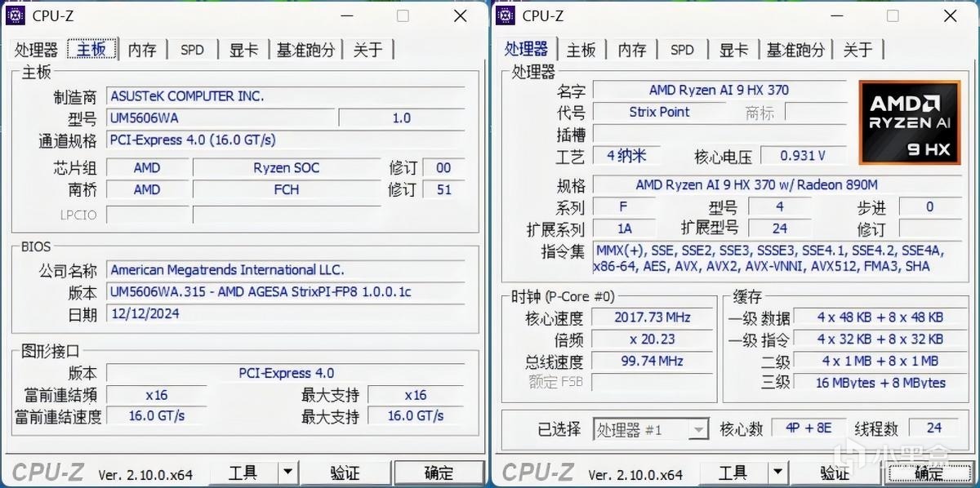Image resolution: width=980 pixels, height=488 pixels.
Task: Switch to 主板 tab in right window
Action: [x=581, y=50]
